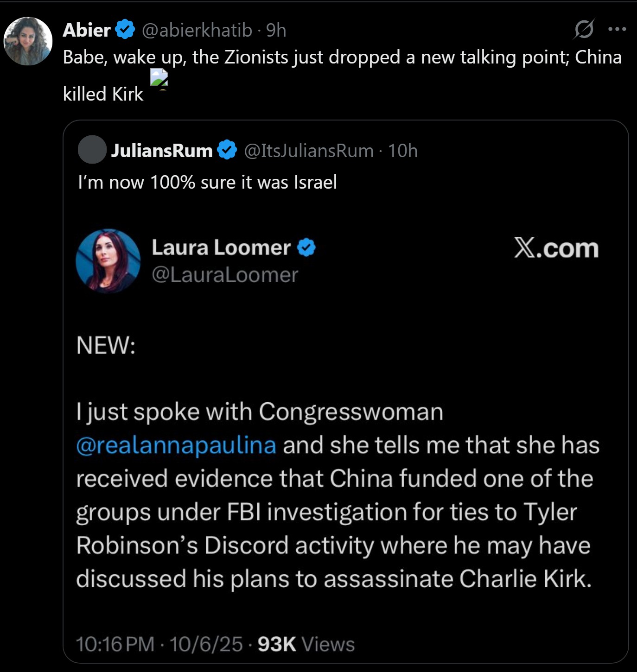This screenshot has width=637, height=672.
Task: Open quoted post "I'm now 100% sure it was Israel"
Action: pyautogui.click(x=207, y=182)
